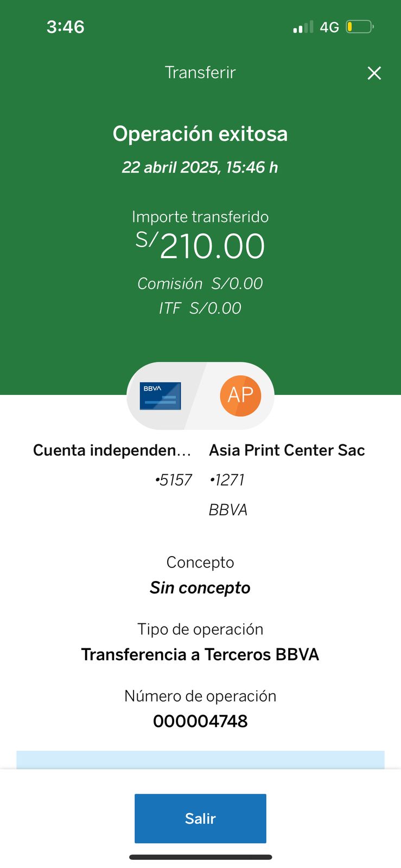Screen dimensions: 401x868
Task: Tap the Sin concepto value
Action: click(x=200, y=588)
